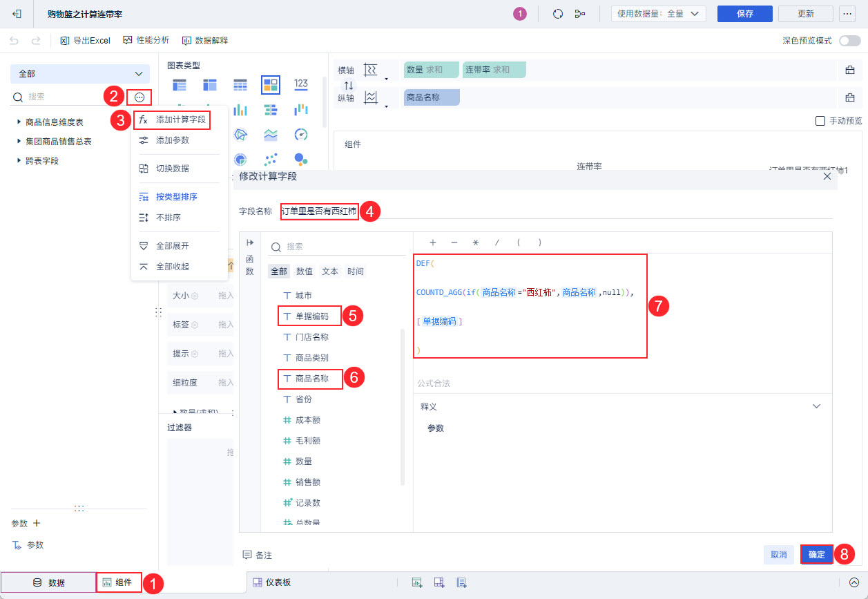
Task: Click 商品名称 field pill on 纵轴
Action: point(432,97)
